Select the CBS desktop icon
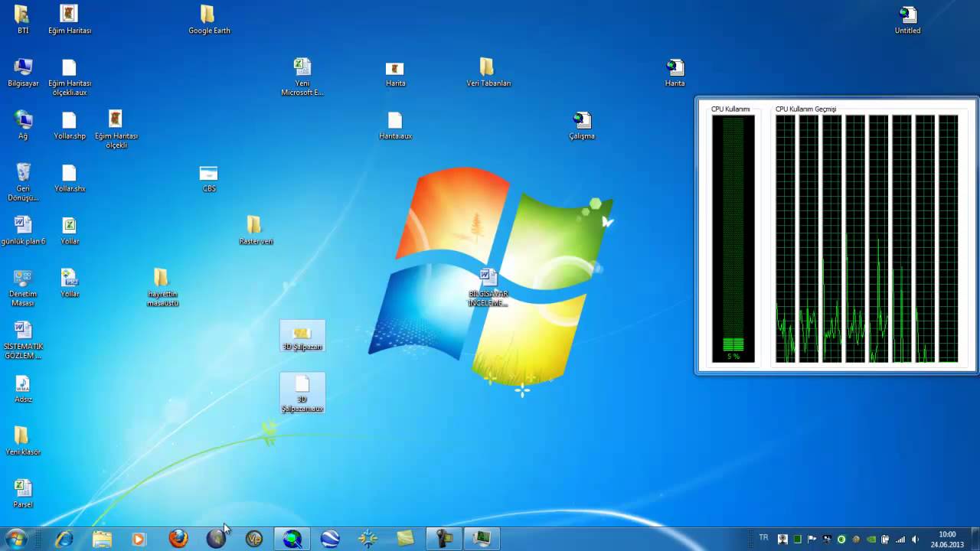 coord(209,178)
